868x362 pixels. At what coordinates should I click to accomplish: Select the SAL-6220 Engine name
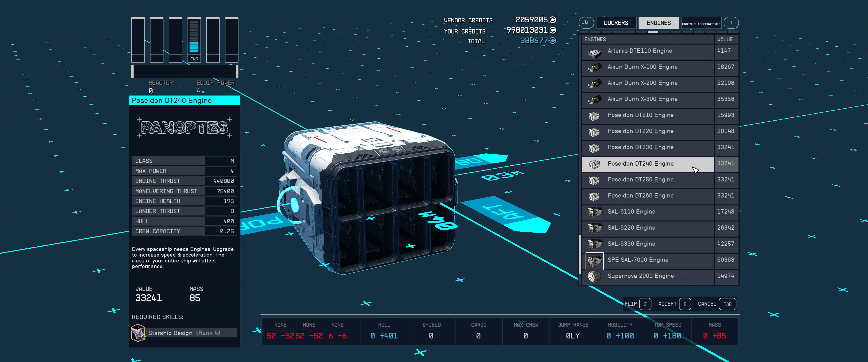click(631, 228)
